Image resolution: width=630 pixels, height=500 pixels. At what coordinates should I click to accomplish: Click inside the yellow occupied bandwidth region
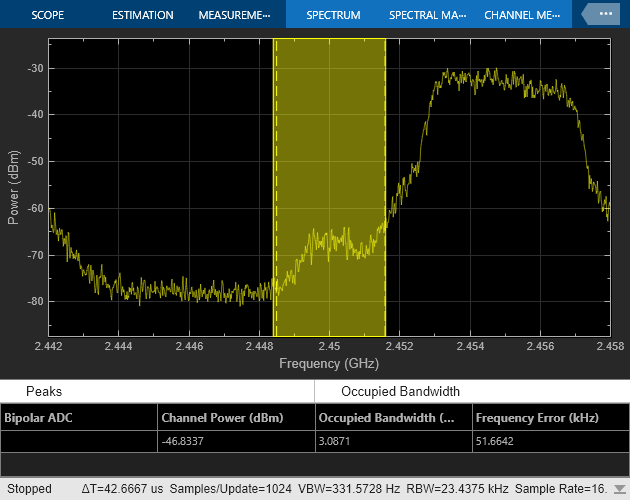330,150
